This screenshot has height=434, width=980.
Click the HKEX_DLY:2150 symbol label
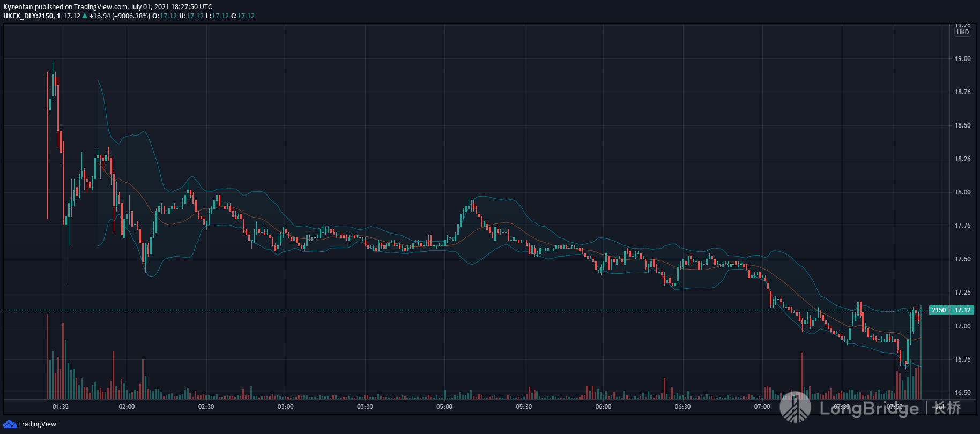click(28, 16)
